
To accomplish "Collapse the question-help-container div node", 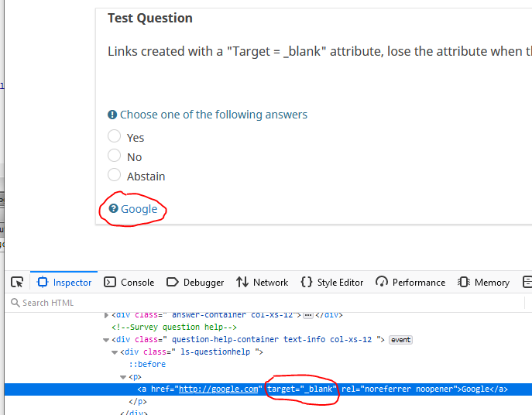I will tap(106, 340).
